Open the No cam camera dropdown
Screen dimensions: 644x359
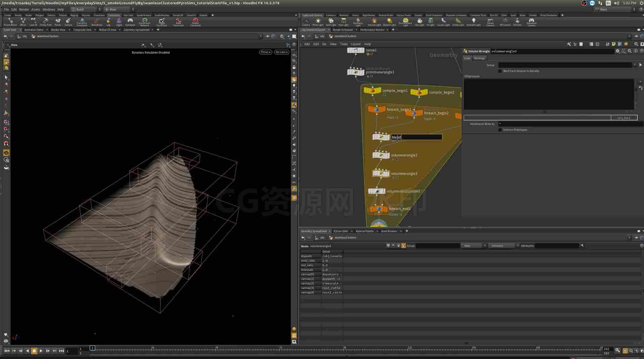pos(281,52)
